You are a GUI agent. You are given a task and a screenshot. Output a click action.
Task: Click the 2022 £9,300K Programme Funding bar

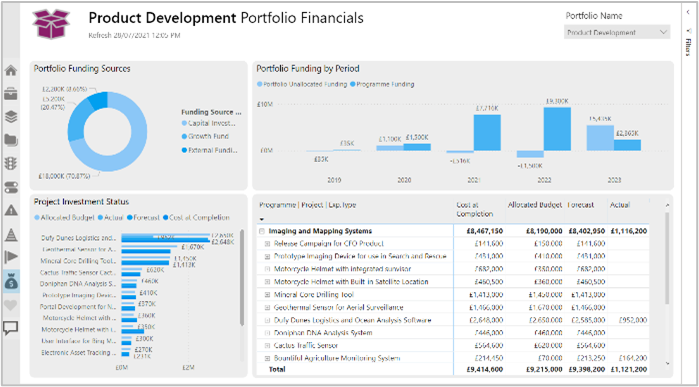pyautogui.click(x=557, y=129)
